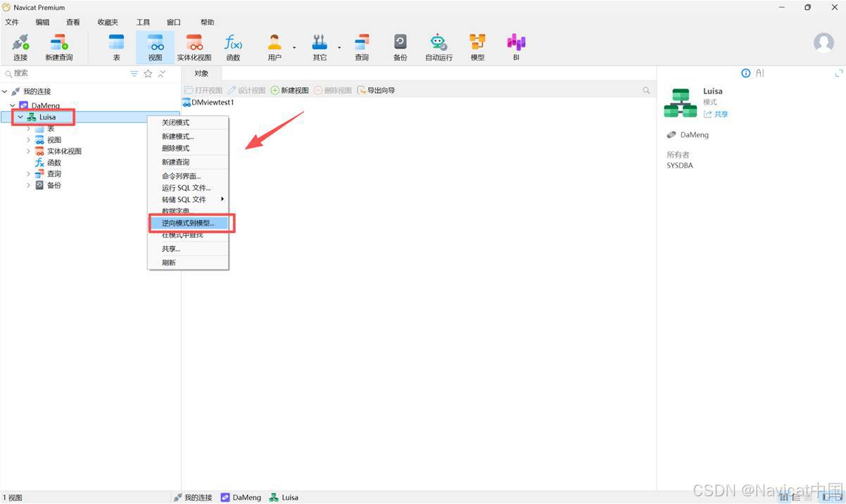Choose 逆向模式到模型... from context menu

coord(188,223)
